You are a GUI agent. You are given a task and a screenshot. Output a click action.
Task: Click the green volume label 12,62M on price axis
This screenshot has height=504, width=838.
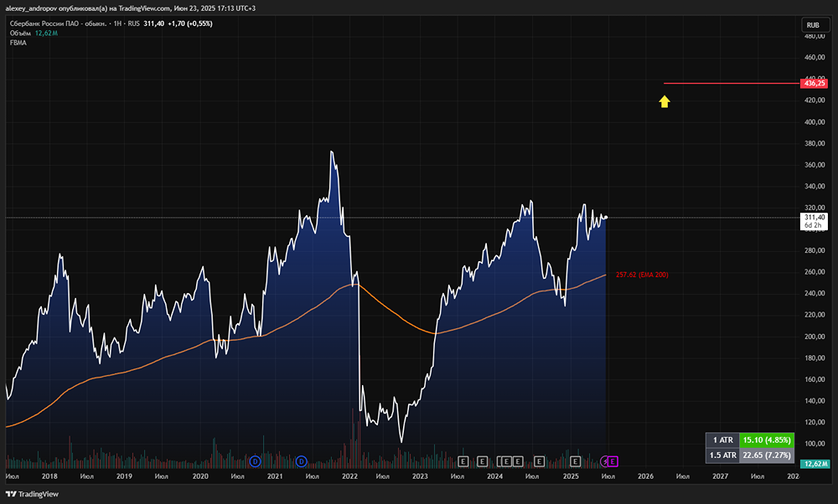815,464
